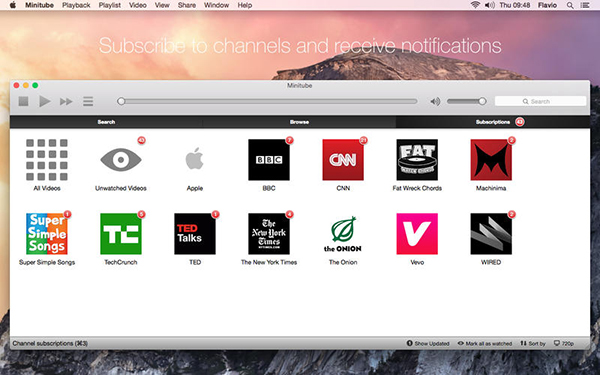Click the video seek progress slider
The height and width of the screenshot is (375, 600).
tap(267, 101)
